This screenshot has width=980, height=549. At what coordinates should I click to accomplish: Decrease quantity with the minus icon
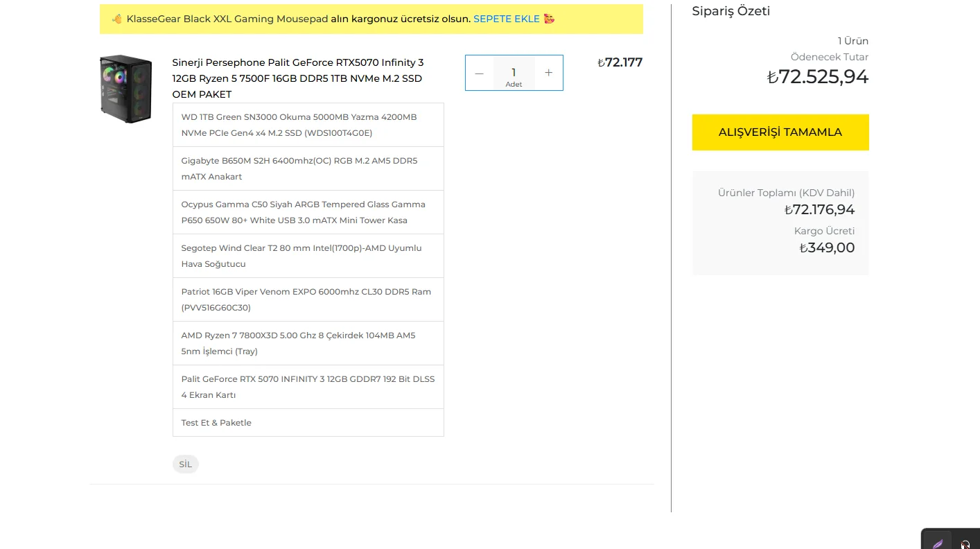pyautogui.click(x=479, y=73)
